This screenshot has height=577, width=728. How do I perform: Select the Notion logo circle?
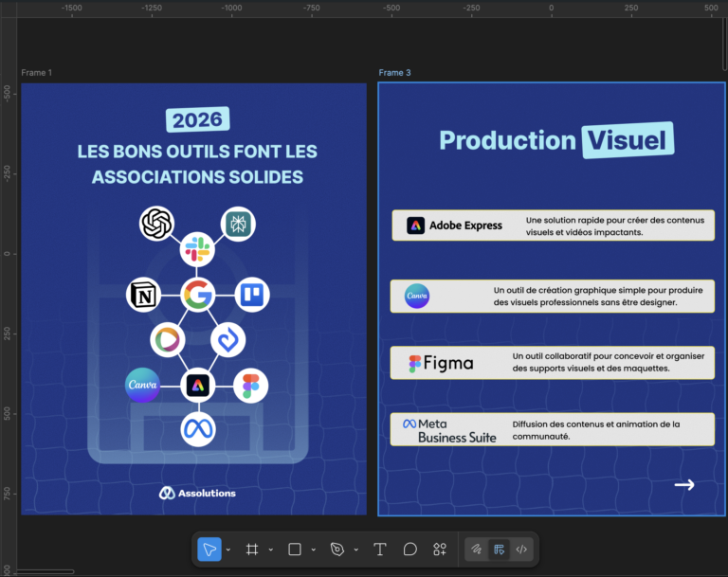pos(144,296)
